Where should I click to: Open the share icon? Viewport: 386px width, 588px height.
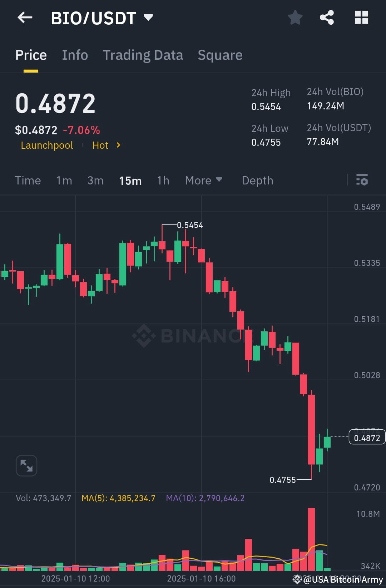[327, 18]
